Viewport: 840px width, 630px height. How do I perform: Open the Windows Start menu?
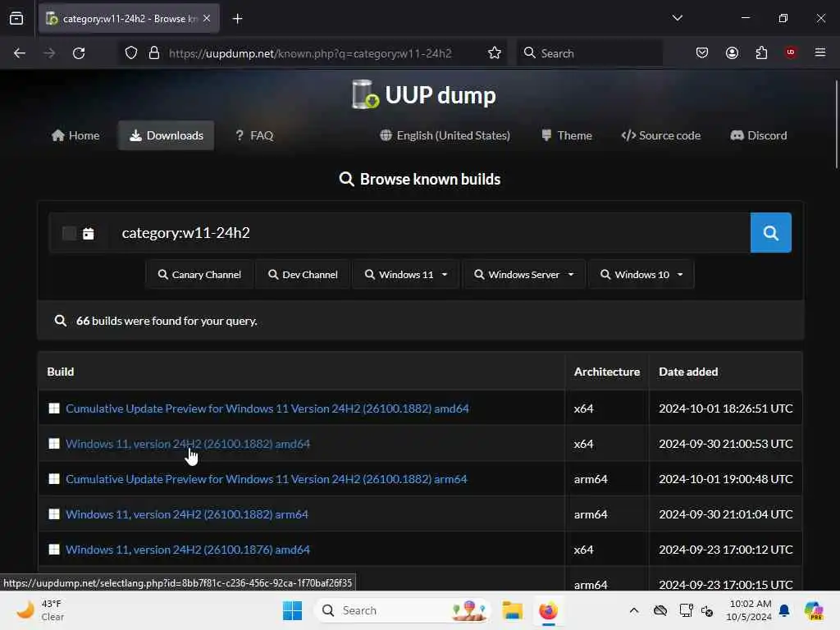point(293,610)
